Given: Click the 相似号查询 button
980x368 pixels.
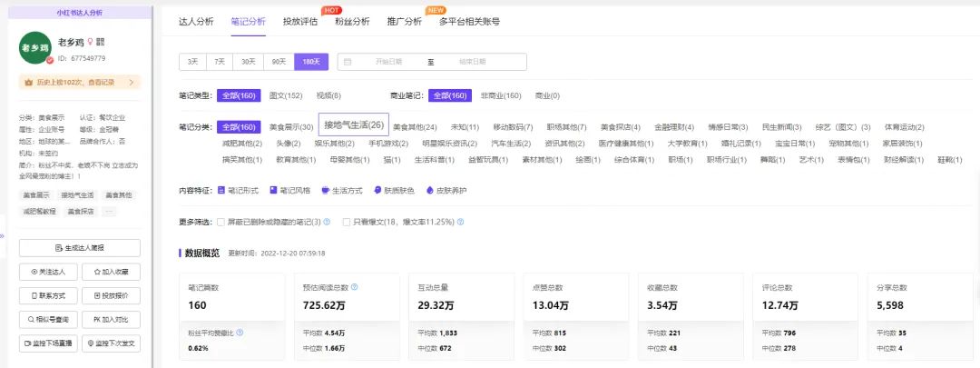Looking at the screenshot, I should coord(48,319).
